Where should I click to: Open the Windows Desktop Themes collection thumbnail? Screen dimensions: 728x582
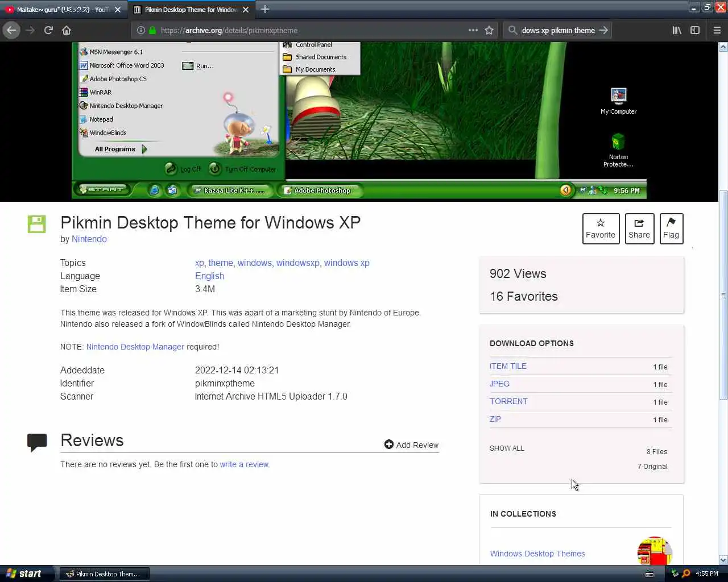(x=655, y=551)
